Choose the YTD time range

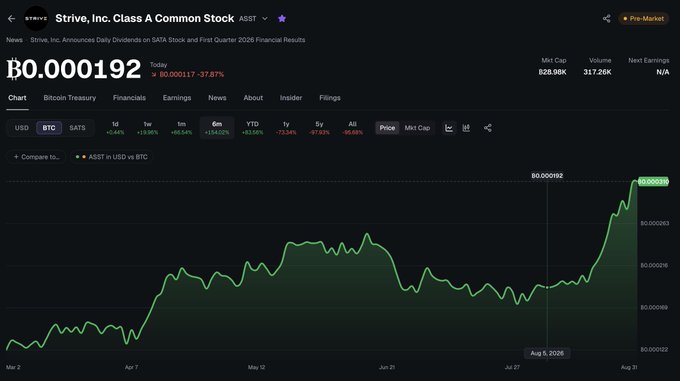pos(252,128)
